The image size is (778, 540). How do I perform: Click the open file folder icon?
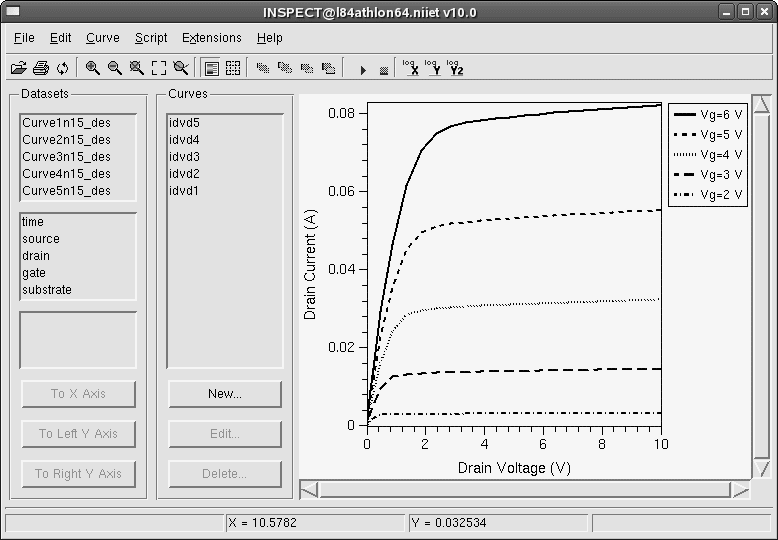18,68
